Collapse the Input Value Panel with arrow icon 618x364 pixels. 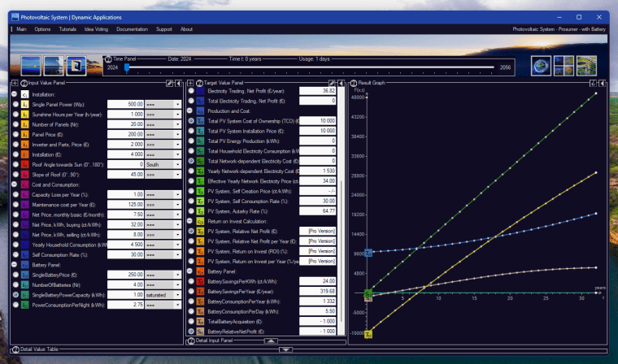[x=179, y=83]
